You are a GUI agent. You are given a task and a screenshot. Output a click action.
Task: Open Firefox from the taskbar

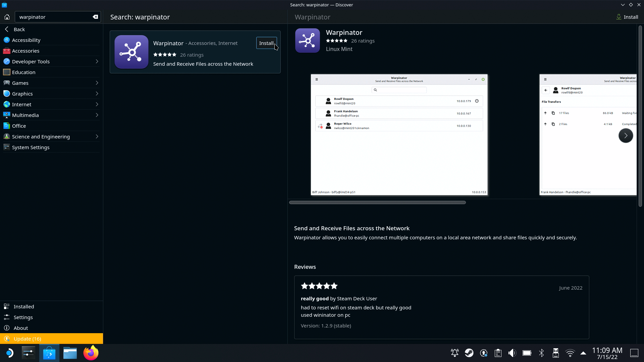pyautogui.click(x=91, y=353)
